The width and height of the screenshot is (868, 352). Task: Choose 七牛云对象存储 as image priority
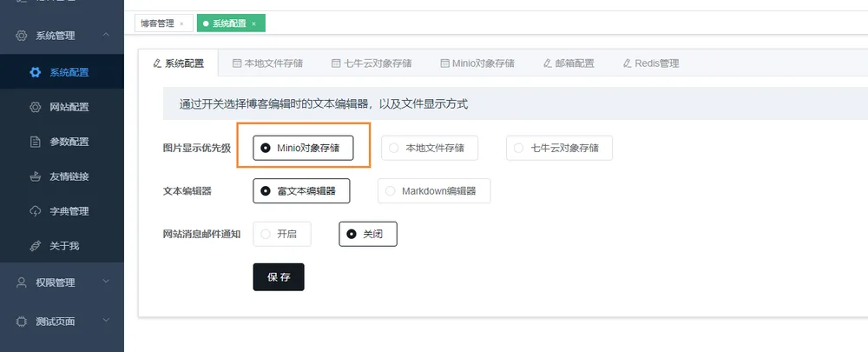(x=559, y=148)
